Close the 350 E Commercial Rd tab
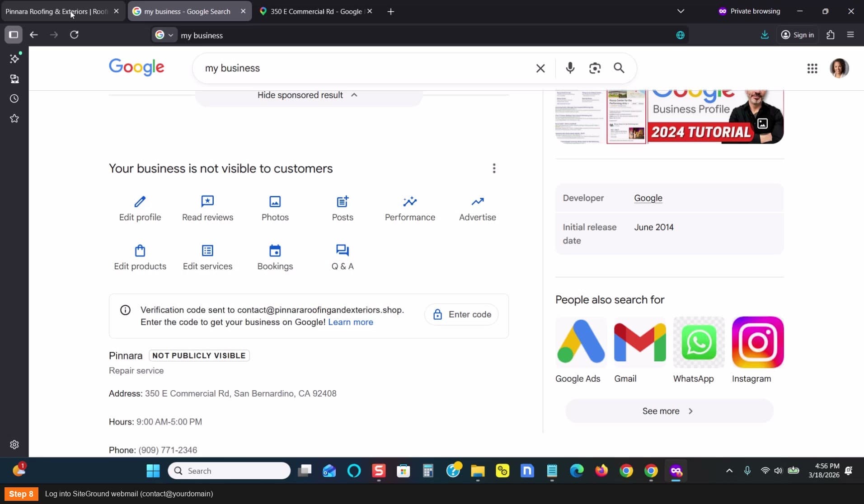This screenshot has height=504, width=864. point(370,11)
